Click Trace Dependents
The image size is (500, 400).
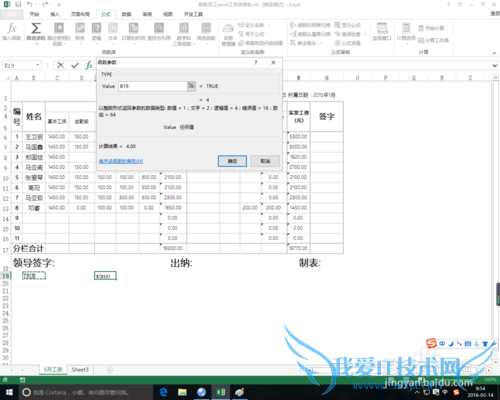click(310, 34)
